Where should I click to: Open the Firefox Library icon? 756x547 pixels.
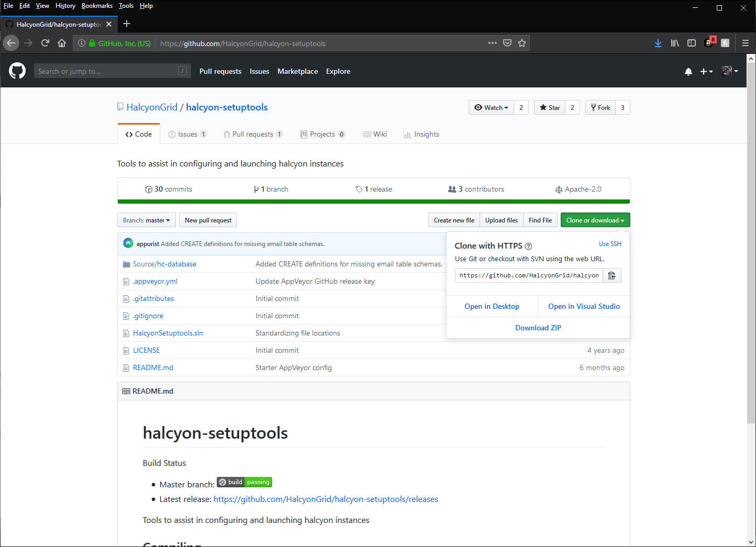click(675, 43)
